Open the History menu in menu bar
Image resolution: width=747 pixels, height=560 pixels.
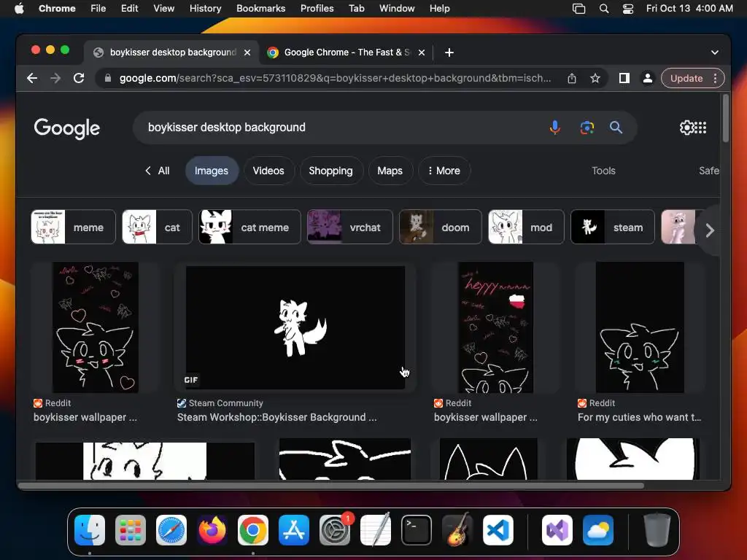click(205, 9)
